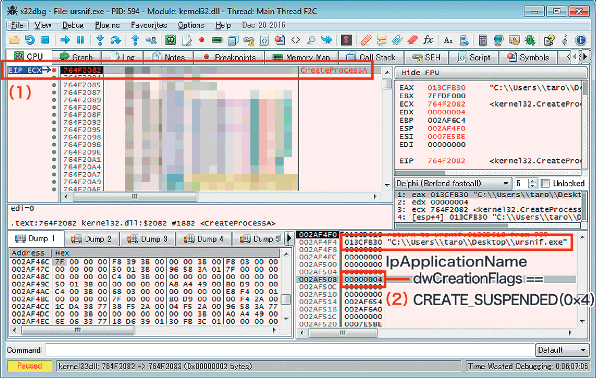Viewport: 596px width, 378px height.
Task: Click the disassembly horizontal scrollbar
Action: 220,197
